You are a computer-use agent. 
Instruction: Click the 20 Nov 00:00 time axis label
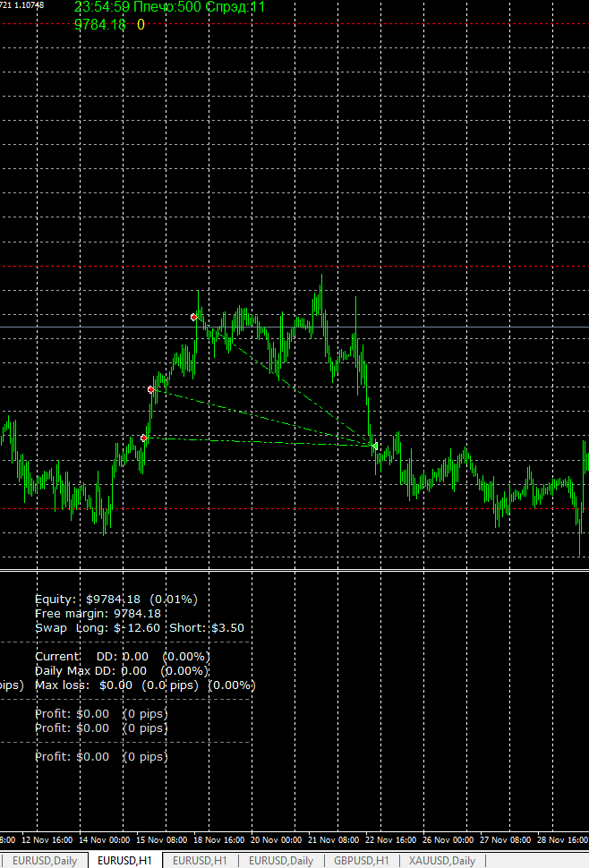click(x=277, y=839)
